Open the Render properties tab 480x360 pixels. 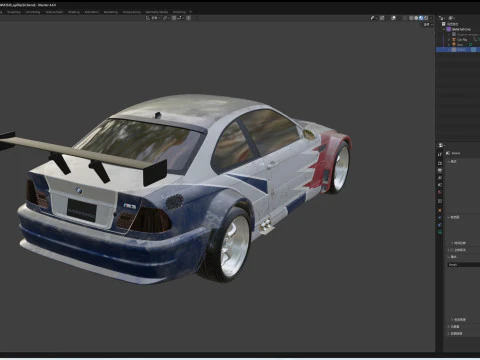click(x=440, y=163)
